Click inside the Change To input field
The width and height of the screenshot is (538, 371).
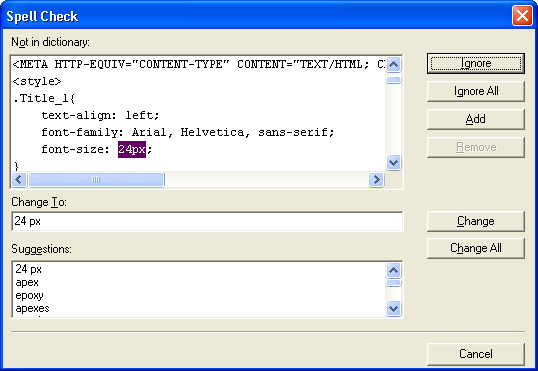click(x=207, y=221)
